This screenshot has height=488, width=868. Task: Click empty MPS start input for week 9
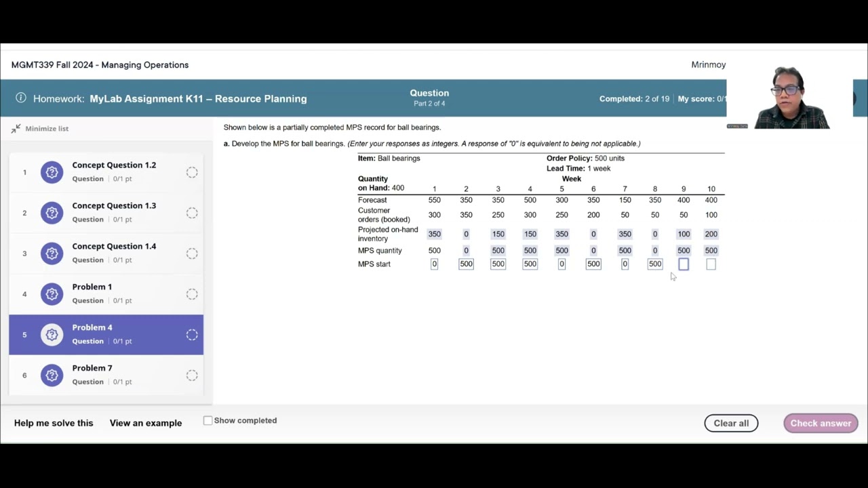pyautogui.click(x=684, y=264)
